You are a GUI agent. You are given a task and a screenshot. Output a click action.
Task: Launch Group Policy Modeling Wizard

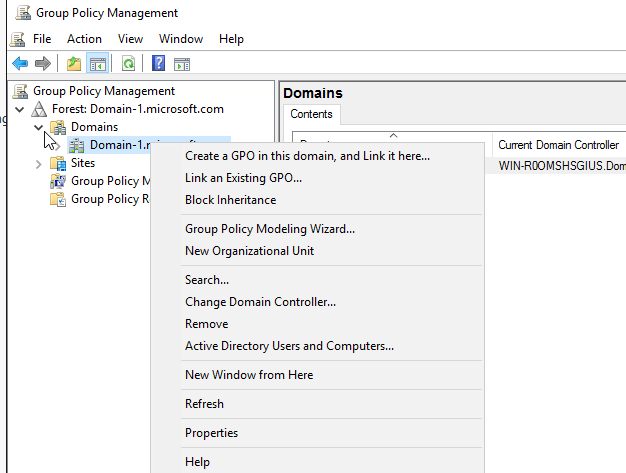point(318,229)
